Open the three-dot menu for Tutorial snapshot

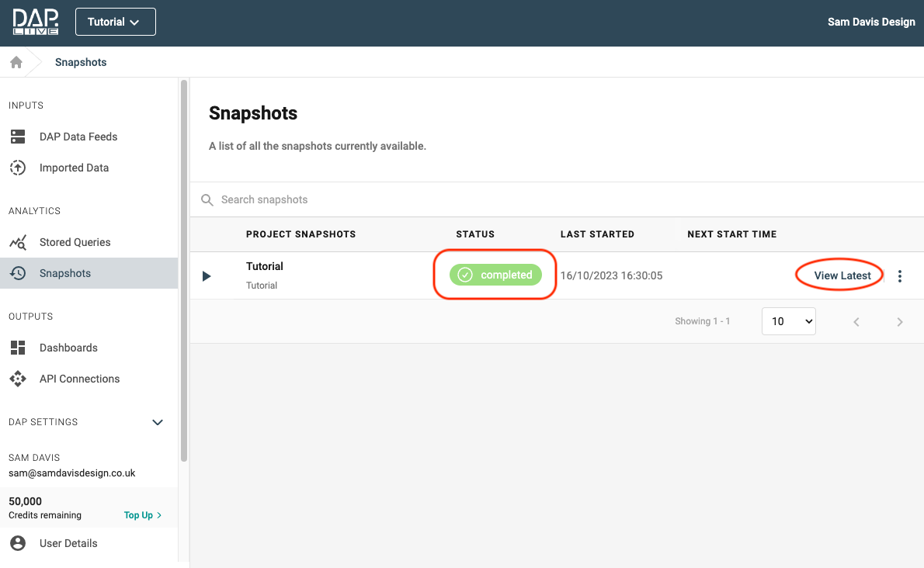click(900, 275)
